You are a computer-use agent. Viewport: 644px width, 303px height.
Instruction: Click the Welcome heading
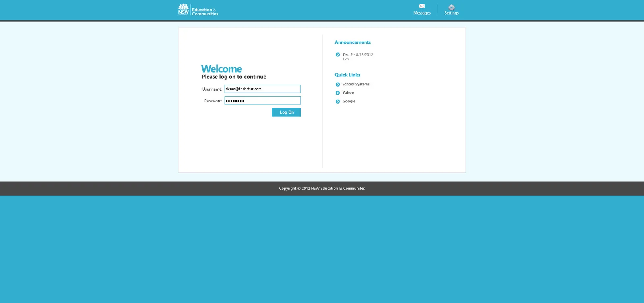[x=221, y=69]
